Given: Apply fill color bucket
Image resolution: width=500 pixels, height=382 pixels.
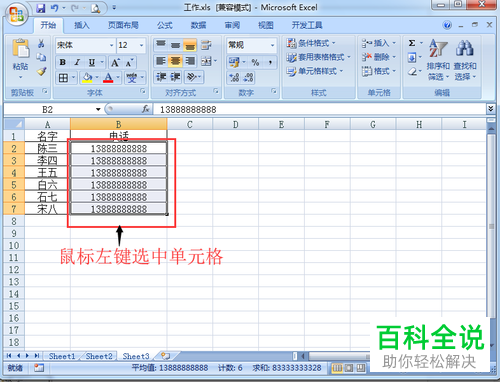Looking at the screenshot, I should tap(87, 78).
